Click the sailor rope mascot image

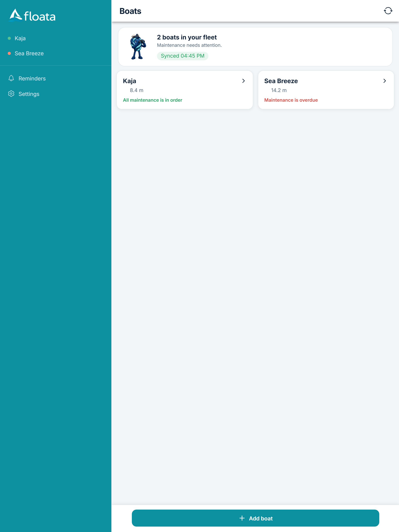138,47
